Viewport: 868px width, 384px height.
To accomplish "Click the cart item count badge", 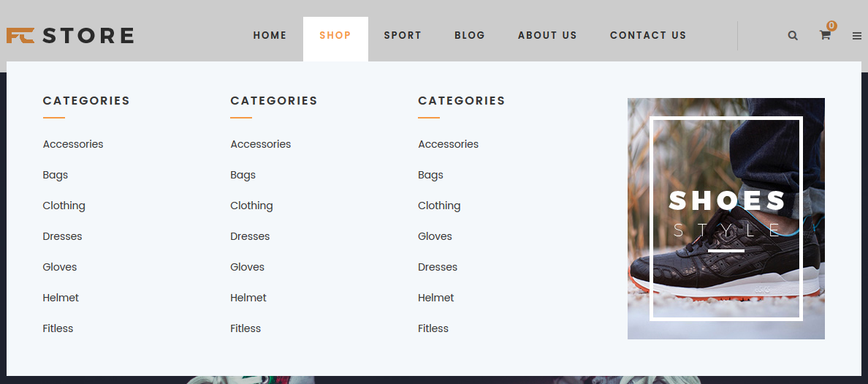I will click(831, 26).
